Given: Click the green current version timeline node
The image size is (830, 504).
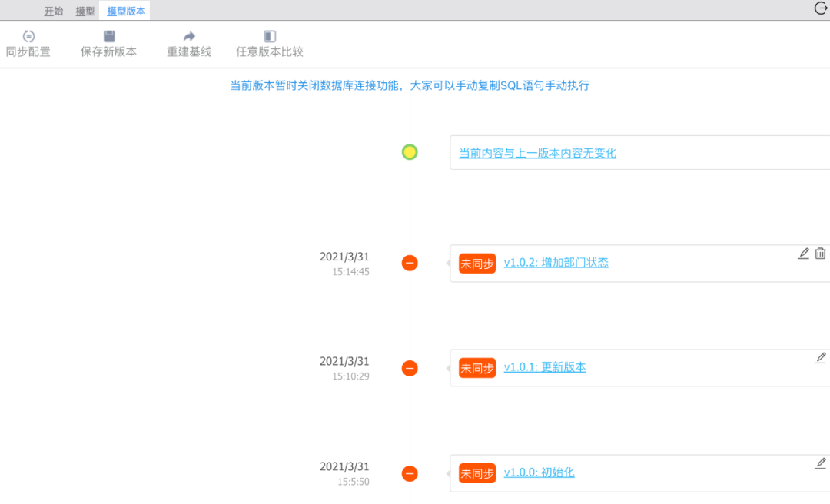Looking at the screenshot, I should (410, 151).
